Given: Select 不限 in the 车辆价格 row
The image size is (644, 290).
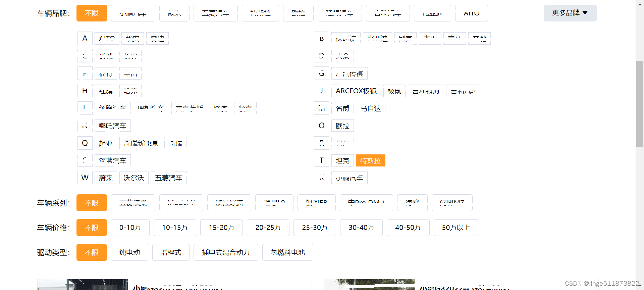Looking at the screenshot, I should [92, 228].
